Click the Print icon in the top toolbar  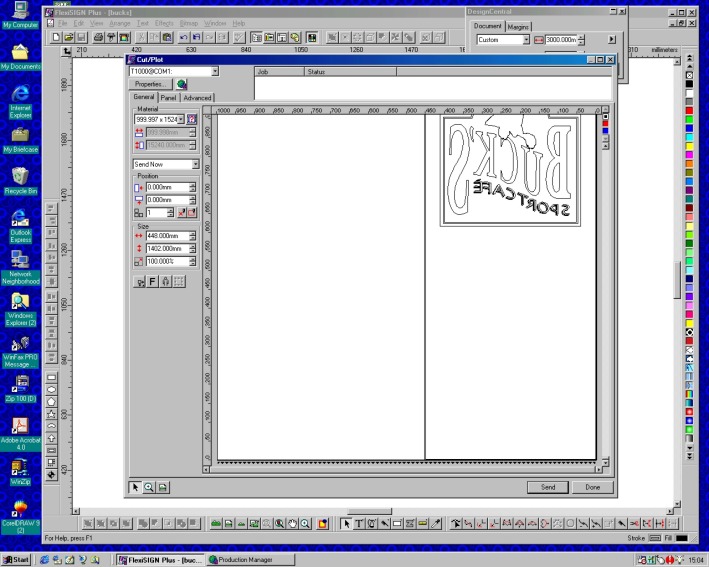pyautogui.click(x=98, y=38)
